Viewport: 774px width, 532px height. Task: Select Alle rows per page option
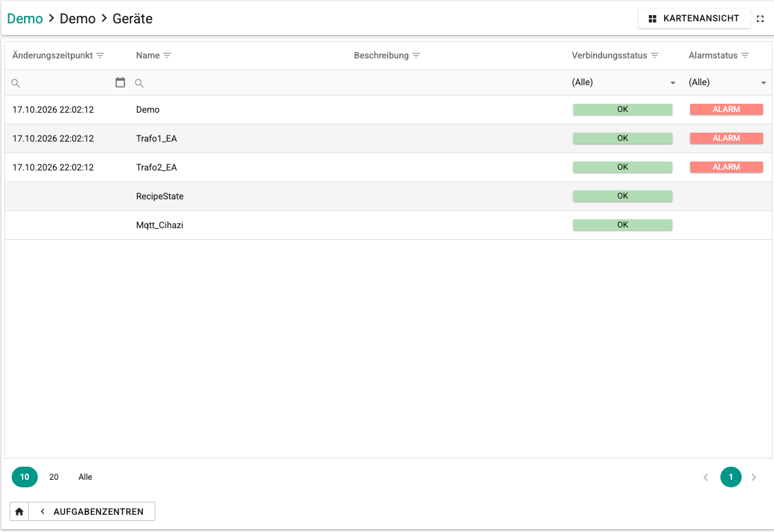tap(85, 477)
